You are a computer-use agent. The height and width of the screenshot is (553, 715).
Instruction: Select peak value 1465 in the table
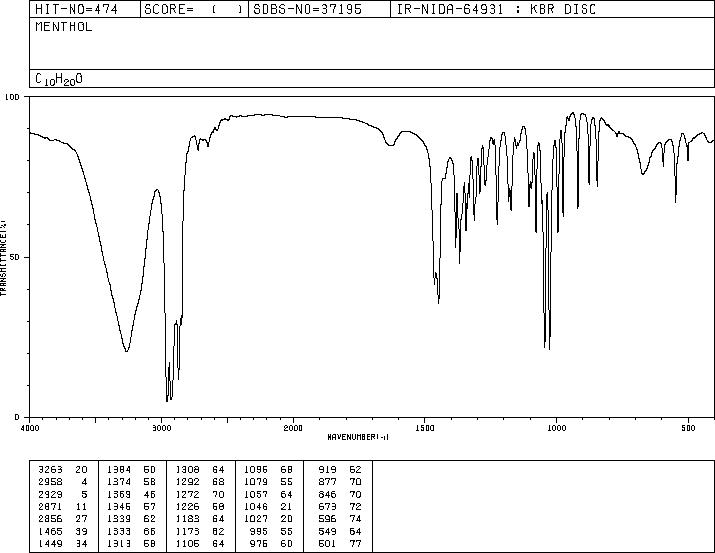50,532
